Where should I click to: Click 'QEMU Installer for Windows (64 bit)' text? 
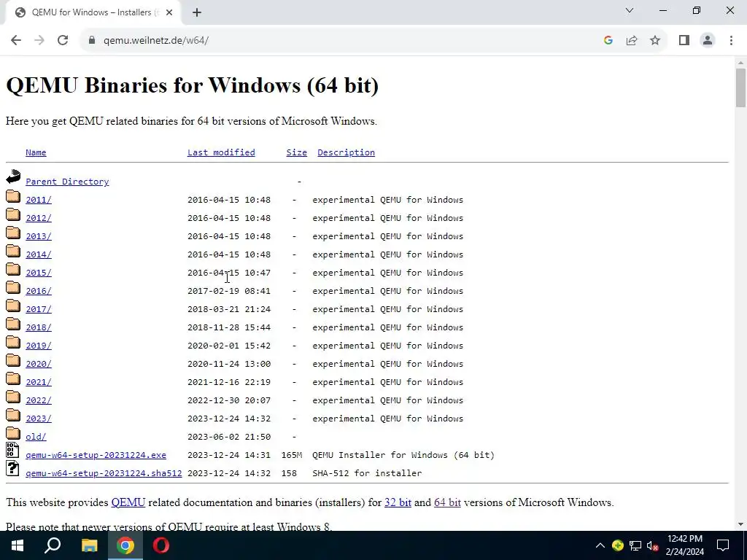coord(403,455)
